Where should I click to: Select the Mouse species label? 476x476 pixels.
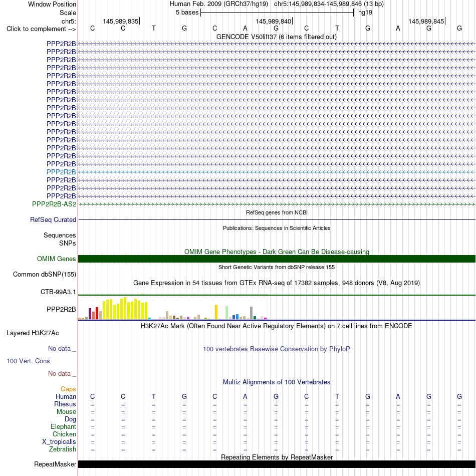tap(66, 412)
